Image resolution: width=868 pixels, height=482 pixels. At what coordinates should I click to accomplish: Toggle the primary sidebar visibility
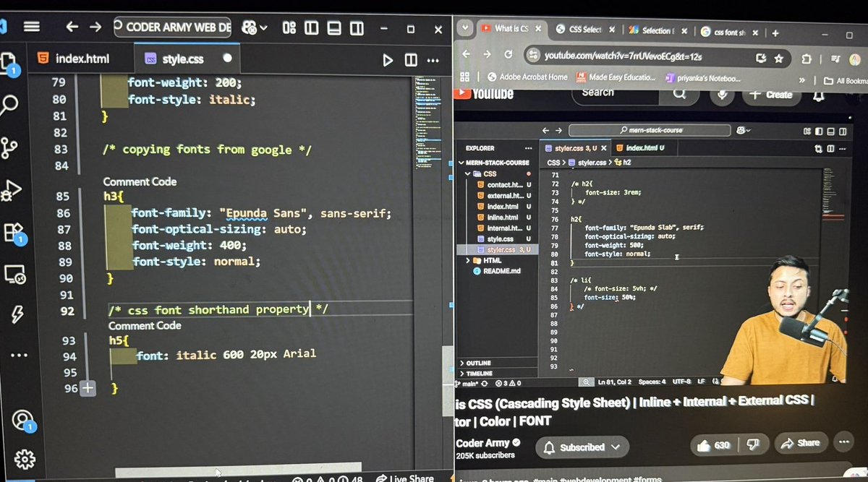click(311, 26)
